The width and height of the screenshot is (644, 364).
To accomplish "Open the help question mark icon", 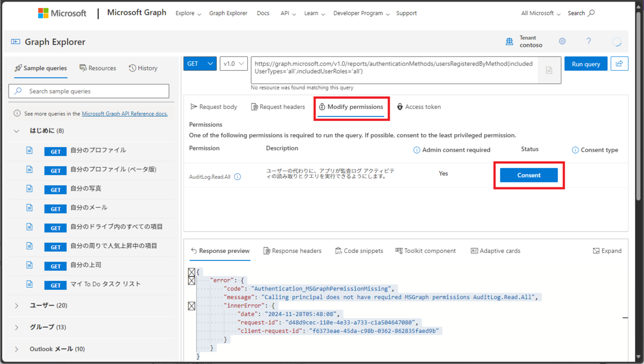I will tap(589, 41).
